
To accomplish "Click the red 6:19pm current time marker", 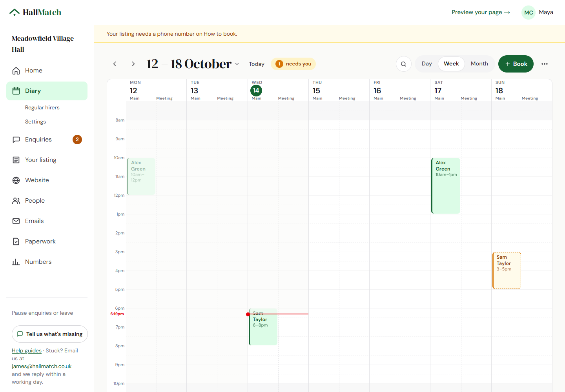I will [x=117, y=314].
